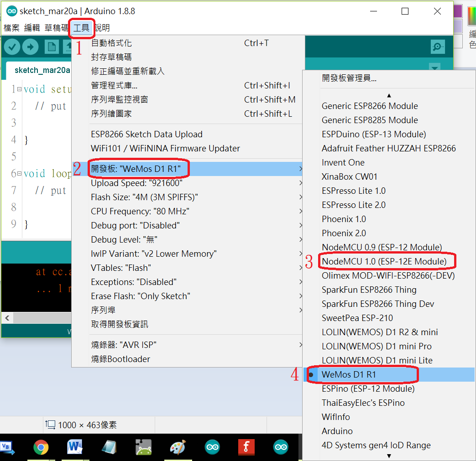Click the red f taskbar icon

click(246, 447)
